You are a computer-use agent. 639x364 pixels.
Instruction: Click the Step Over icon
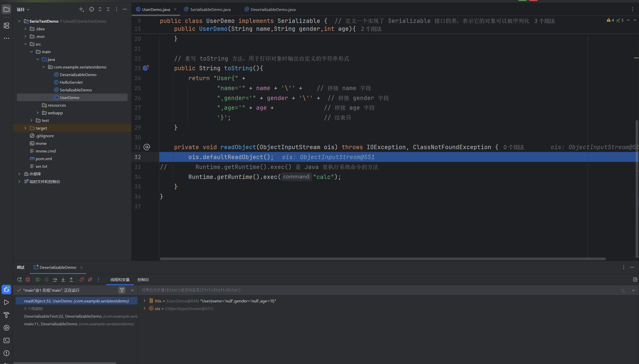55,279
